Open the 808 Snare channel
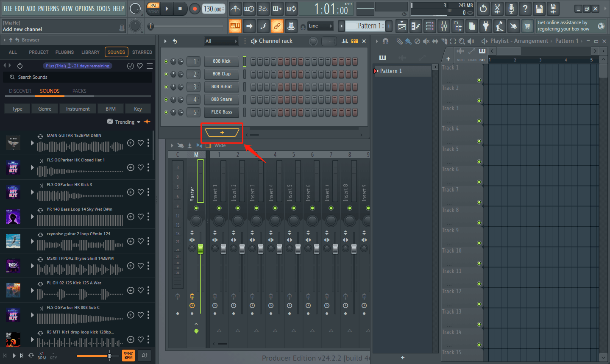Viewport: 610px width, 364px height. 222,99
